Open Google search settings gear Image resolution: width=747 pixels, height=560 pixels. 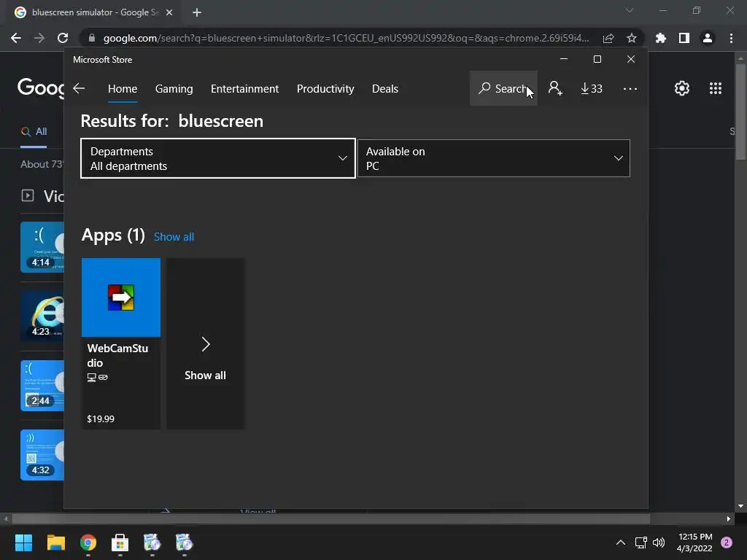point(682,88)
